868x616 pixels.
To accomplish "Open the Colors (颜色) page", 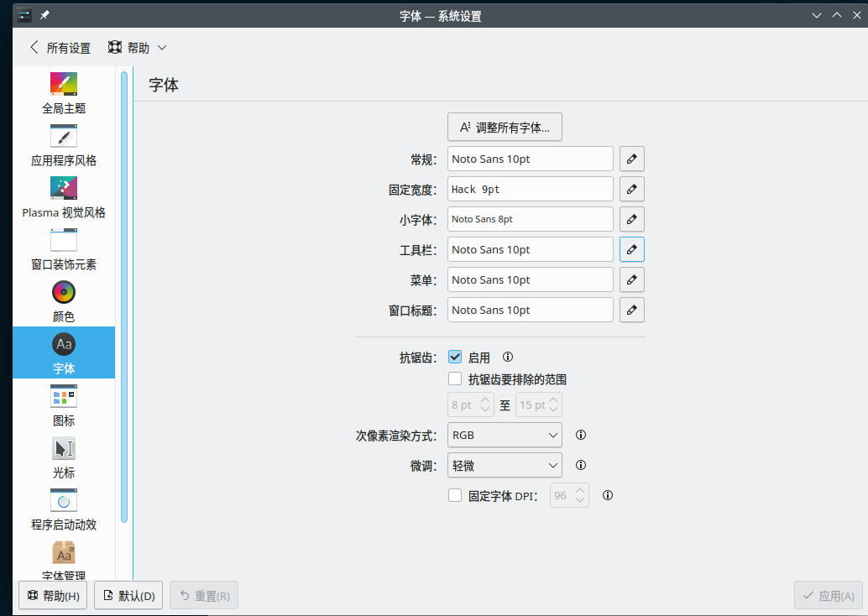I will click(64, 300).
